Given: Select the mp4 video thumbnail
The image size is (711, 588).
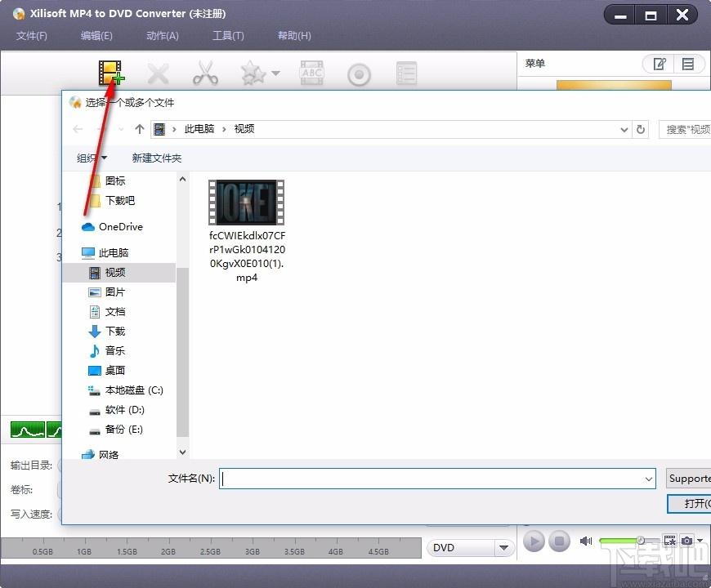Looking at the screenshot, I should 246,202.
